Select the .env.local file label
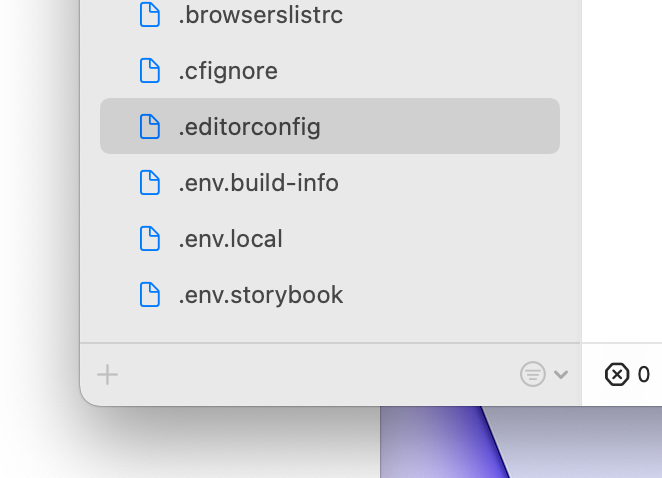This screenshot has width=662, height=478. point(230,239)
